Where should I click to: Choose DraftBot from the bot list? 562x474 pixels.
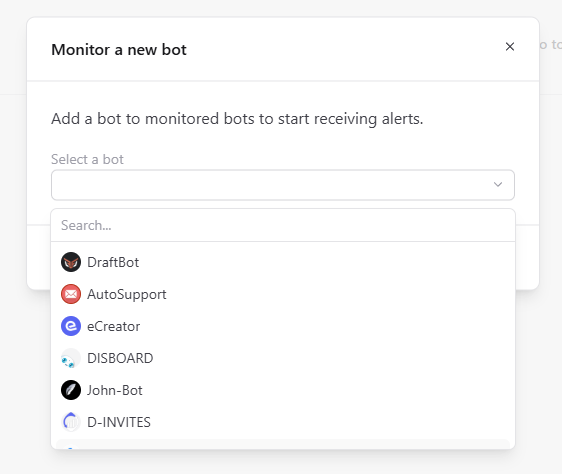coord(283,262)
